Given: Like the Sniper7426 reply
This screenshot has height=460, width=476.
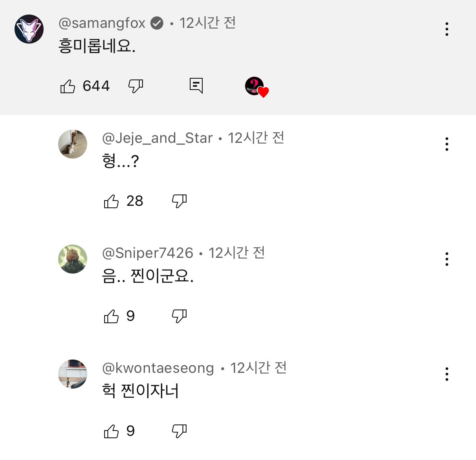Looking at the screenshot, I should coord(111,316).
